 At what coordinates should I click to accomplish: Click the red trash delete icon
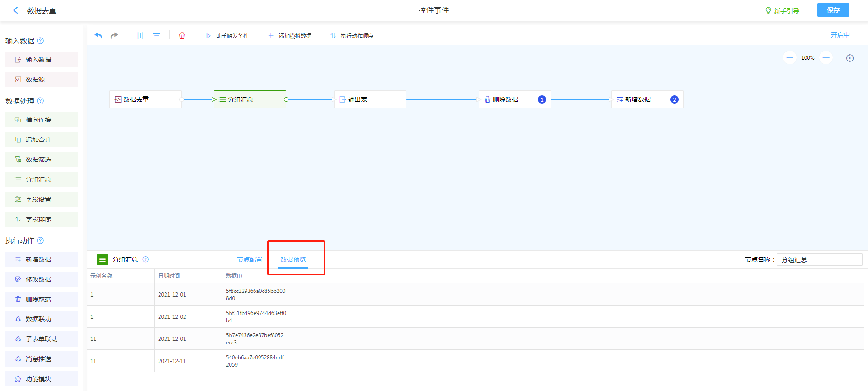(x=182, y=36)
